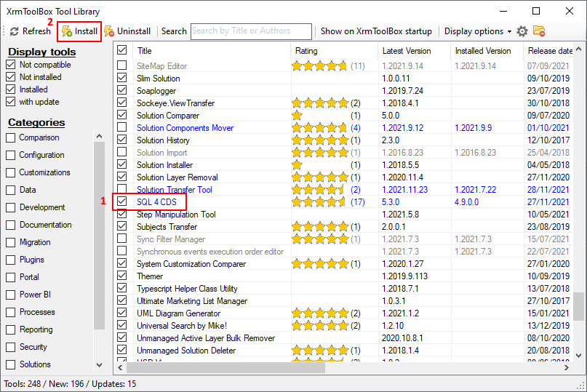Click the Install tool icon

(x=66, y=31)
